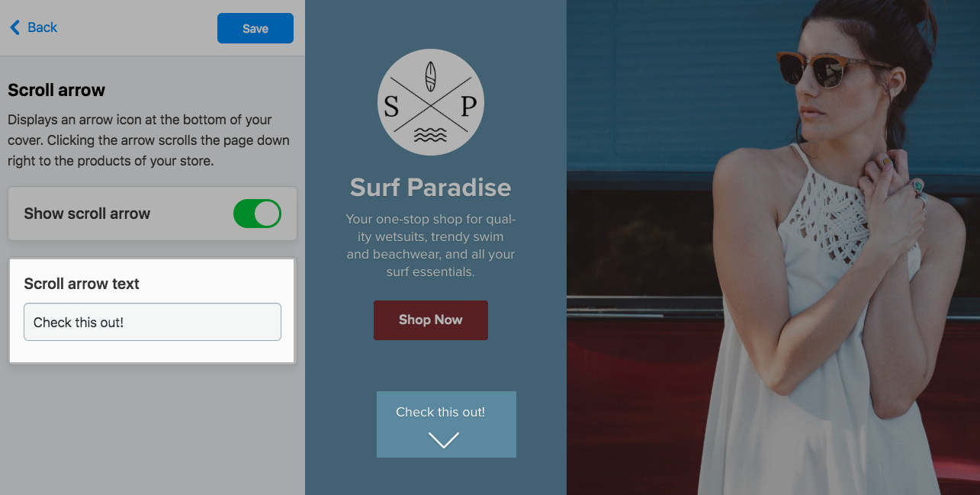The width and height of the screenshot is (980, 495).
Task: Click the waves symbol in the logo
Action: pos(431,135)
